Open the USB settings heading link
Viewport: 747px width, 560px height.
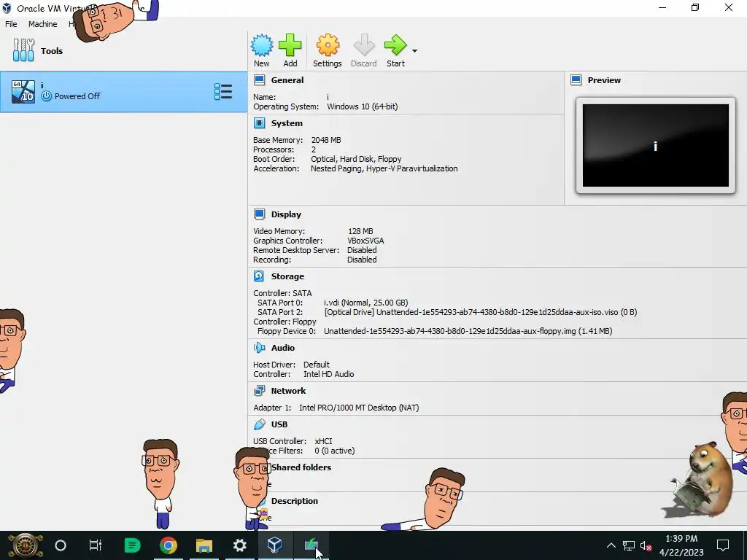click(x=279, y=424)
